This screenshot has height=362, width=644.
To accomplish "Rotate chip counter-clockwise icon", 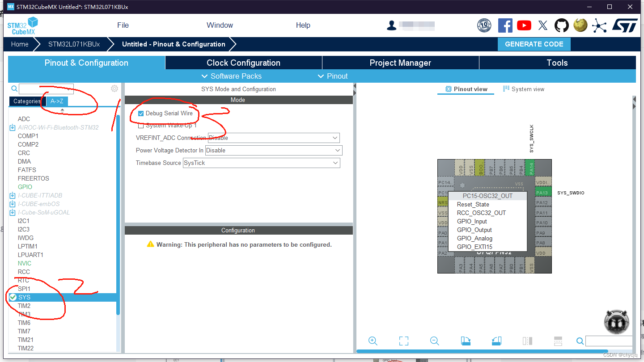I will click(x=496, y=341).
